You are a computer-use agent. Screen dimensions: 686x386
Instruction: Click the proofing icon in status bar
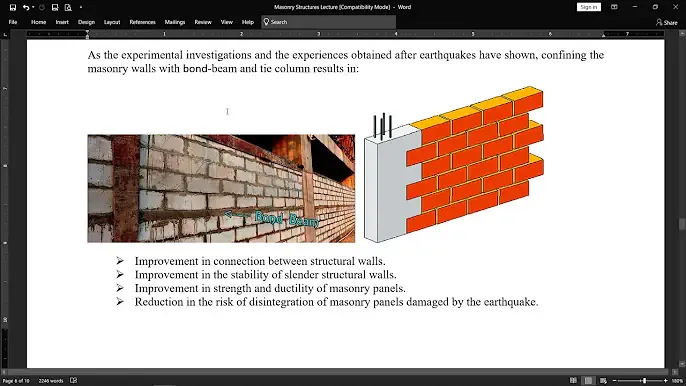[x=74, y=381]
